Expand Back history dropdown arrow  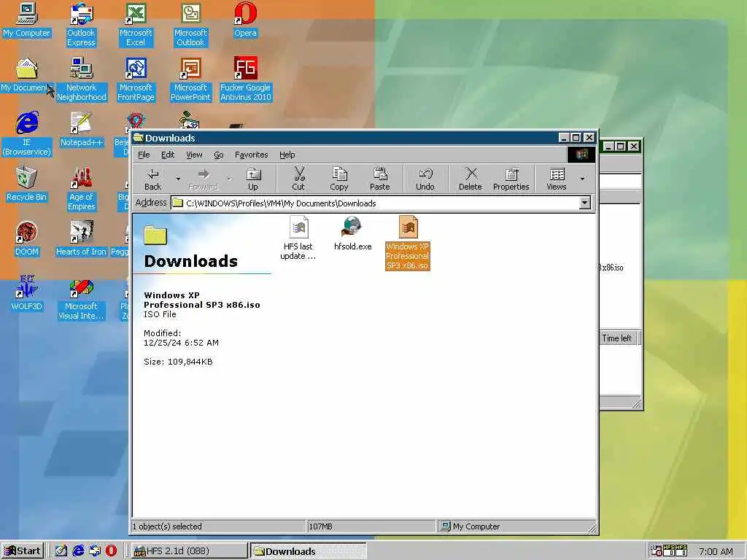[x=178, y=179]
